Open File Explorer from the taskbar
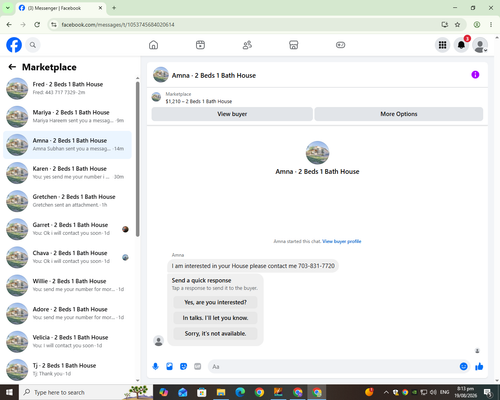The width and height of the screenshot is (500, 400). tap(221, 392)
